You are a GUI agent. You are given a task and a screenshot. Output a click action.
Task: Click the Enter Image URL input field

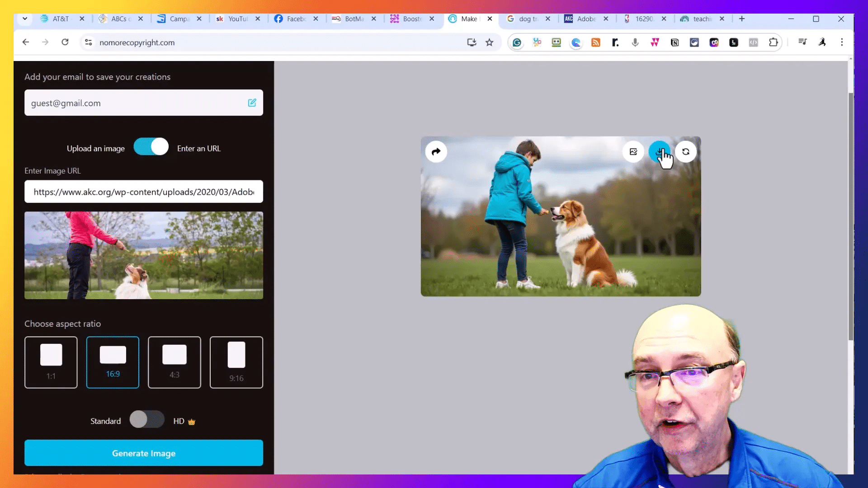144,192
